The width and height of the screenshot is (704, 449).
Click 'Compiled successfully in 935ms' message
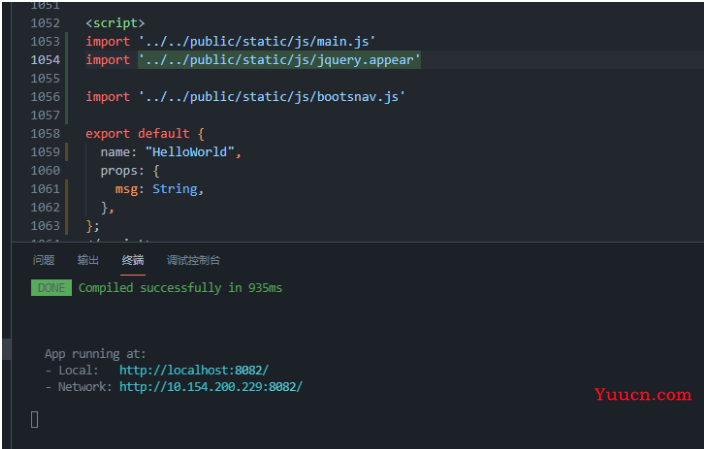tap(180, 287)
